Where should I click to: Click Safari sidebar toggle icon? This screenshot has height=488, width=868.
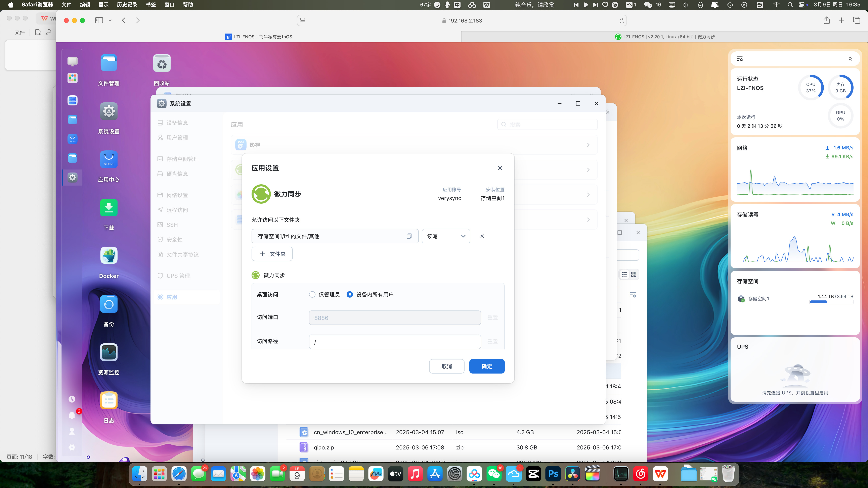99,20
